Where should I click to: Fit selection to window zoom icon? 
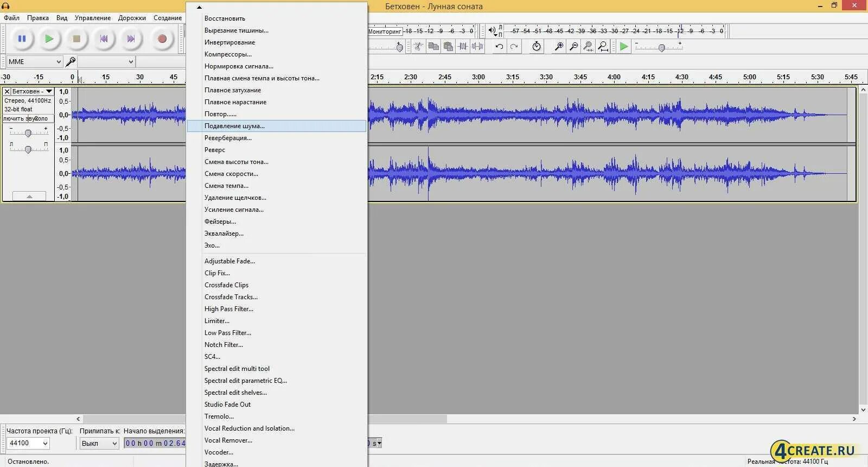(588, 47)
